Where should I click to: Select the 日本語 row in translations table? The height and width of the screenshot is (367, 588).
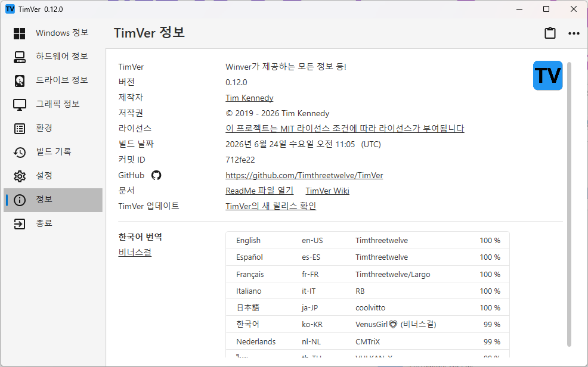click(x=367, y=307)
